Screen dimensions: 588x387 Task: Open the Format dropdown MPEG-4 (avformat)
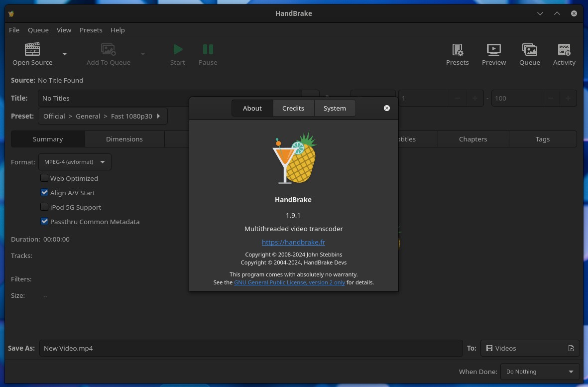click(x=75, y=162)
